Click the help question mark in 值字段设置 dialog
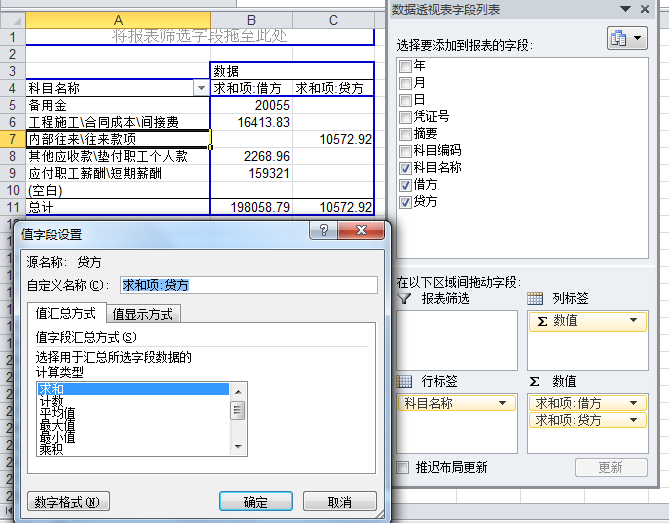The width and height of the screenshot is (669, 523). 324,232
